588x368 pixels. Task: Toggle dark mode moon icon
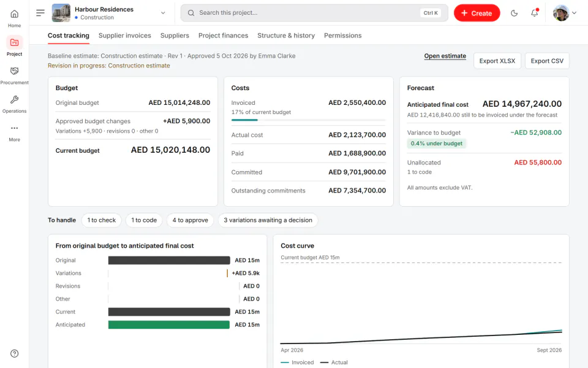coord(514,13)
